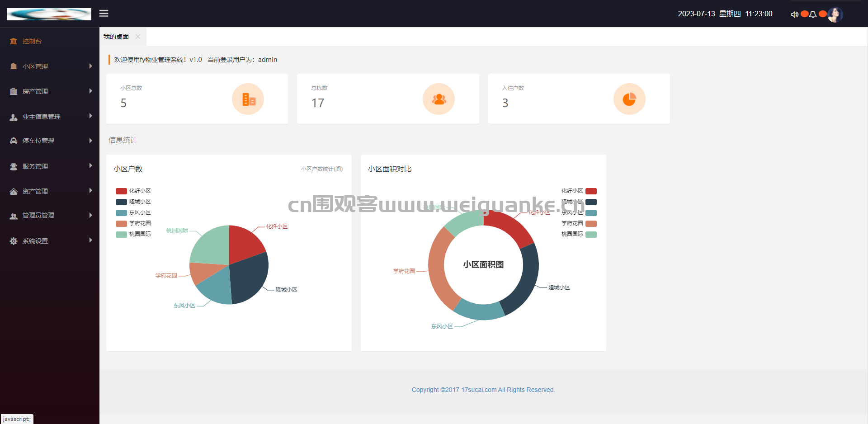Toggle 隆城小区 legend in 小区户数 chart

[x=133, y=202]
